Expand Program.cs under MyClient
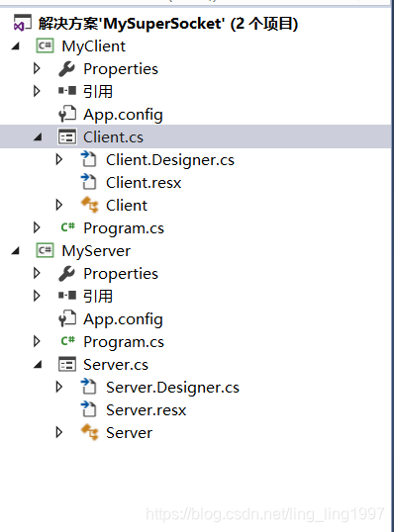 pyautogui.click(x=37, y=227)
